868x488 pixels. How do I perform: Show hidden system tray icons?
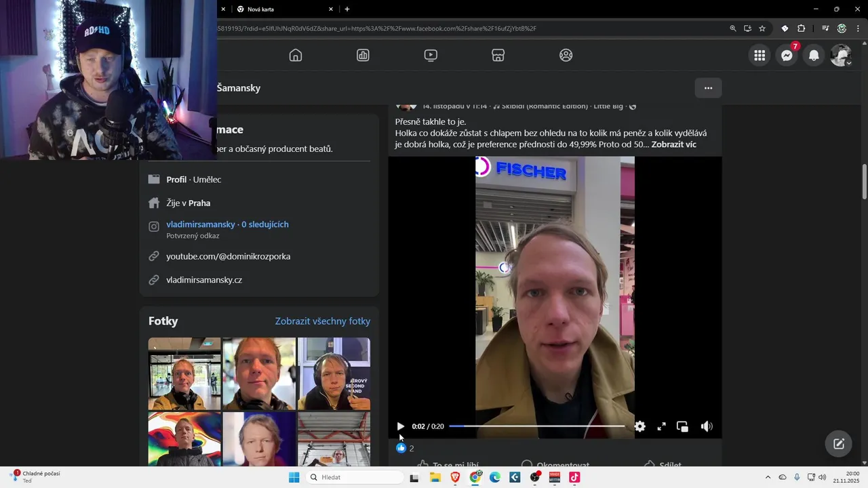point(768,477)
